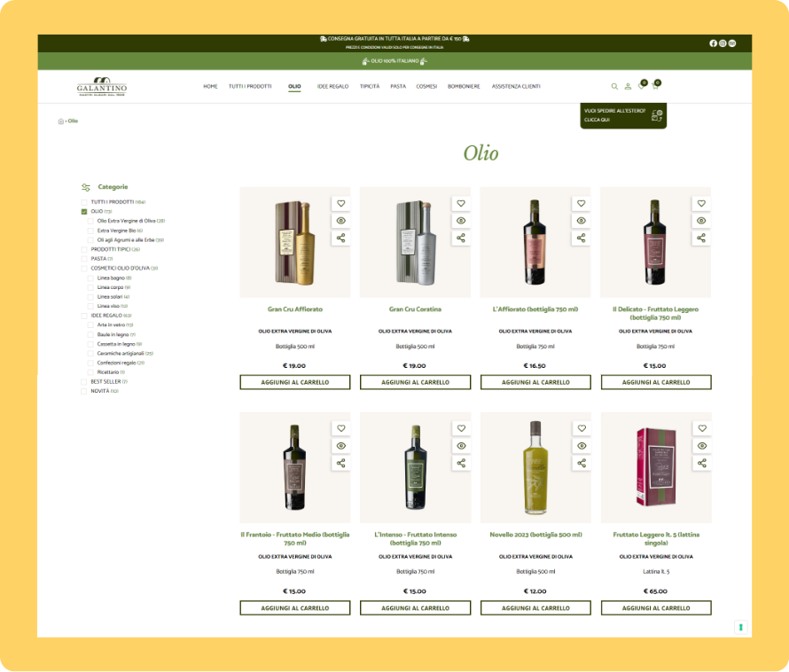
Task: Check the NOVITÀ category checkbox
Action: pos(84,392)
